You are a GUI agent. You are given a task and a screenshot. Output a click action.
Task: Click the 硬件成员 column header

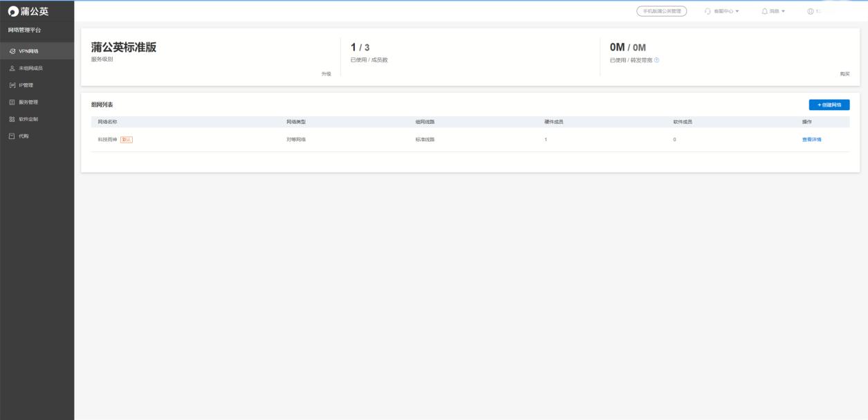[553, 122]
